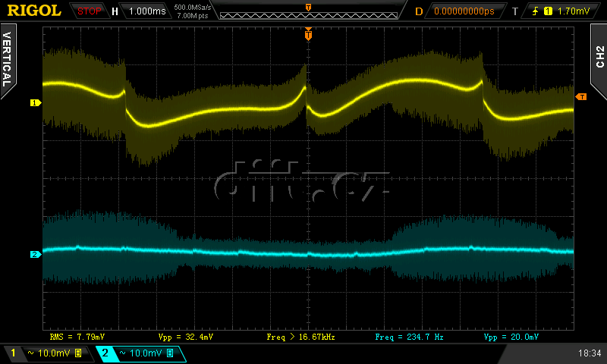Select the 1.000ms horizontal timebase field
Viewport: 607px width, 364px height.
point(146,11)
